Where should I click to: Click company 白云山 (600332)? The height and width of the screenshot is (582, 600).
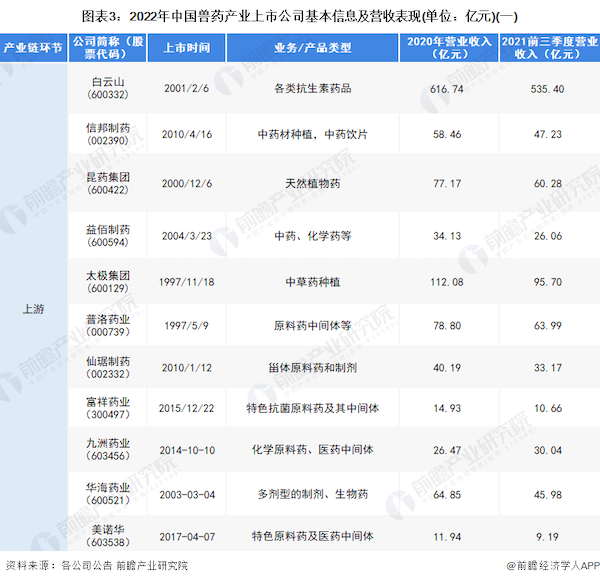pyautogui.click(x=108, y=88)
